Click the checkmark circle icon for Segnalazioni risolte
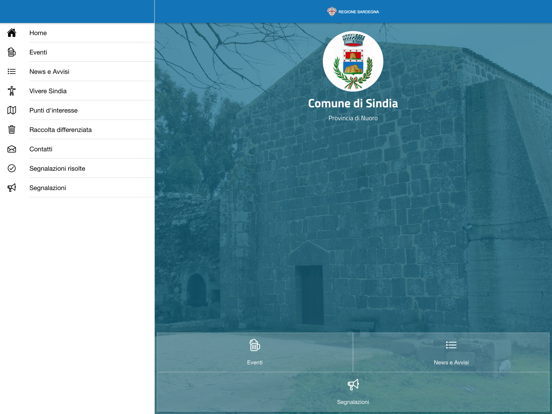The width and height of the screenshot is (552, 414). click(x=12, y=168)
